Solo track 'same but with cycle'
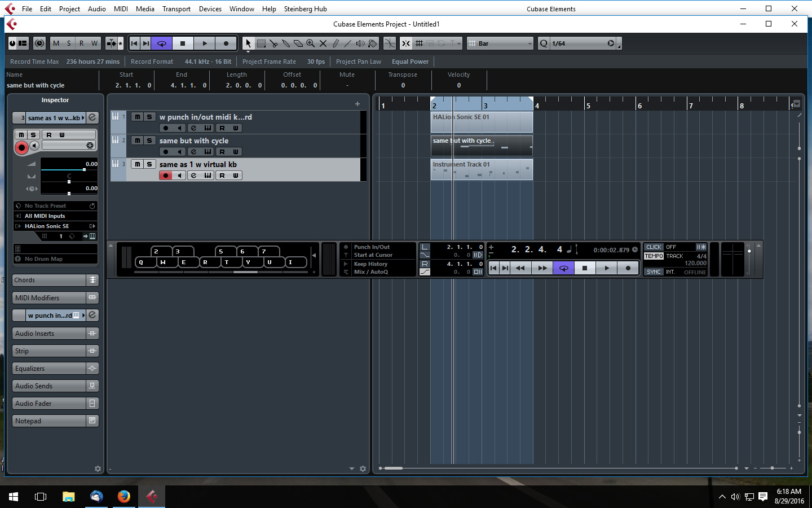 point(149,141)
